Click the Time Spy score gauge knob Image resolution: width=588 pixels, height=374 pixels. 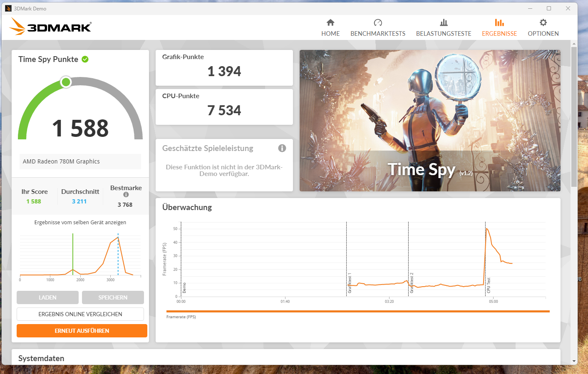[x=66, y=82]
